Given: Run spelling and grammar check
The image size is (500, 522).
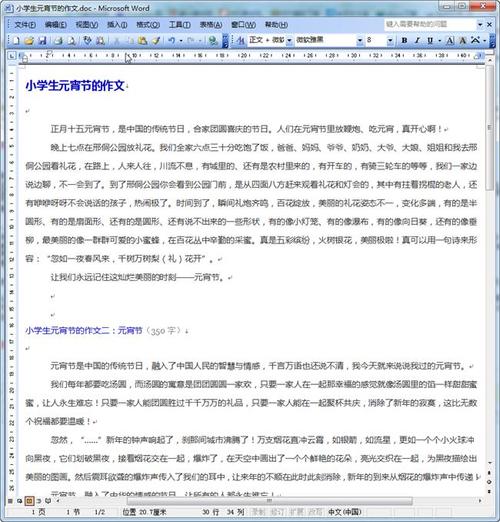Looking at the screenshot, I should click(87, 41).
